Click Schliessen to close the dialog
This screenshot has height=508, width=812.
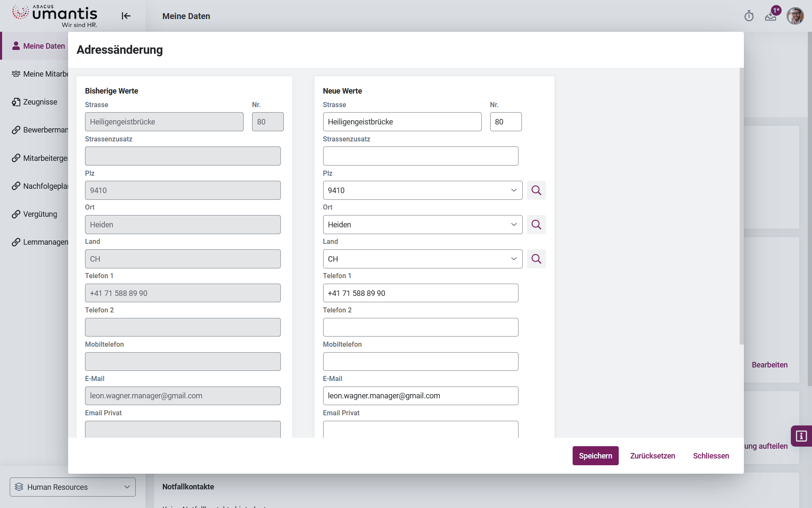tap(710, 456)
